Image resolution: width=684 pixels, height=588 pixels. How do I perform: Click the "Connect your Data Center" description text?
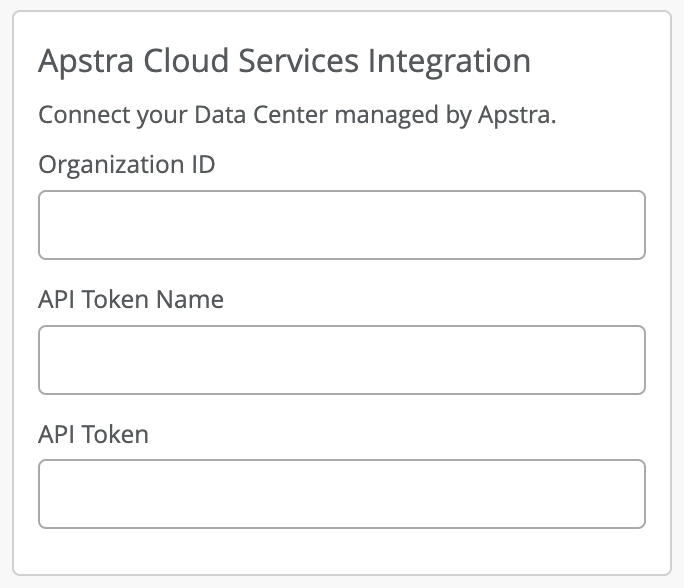(x=296, y=115)
